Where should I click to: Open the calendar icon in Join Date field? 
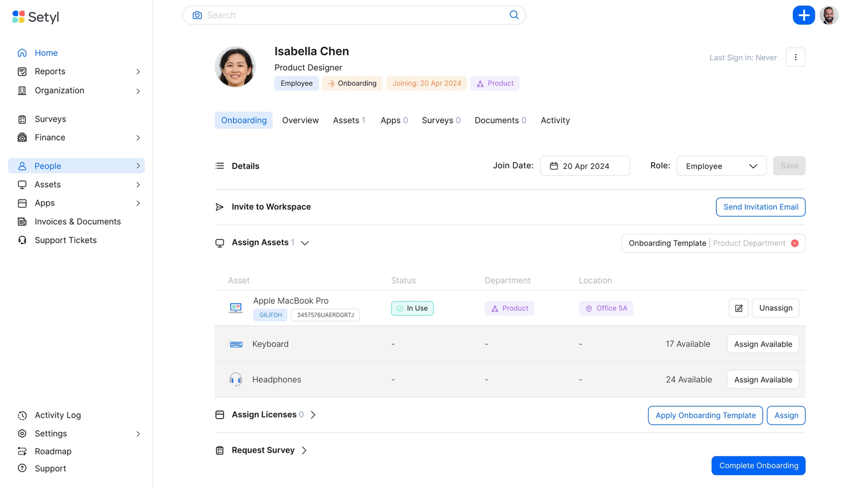pos(553,166)
